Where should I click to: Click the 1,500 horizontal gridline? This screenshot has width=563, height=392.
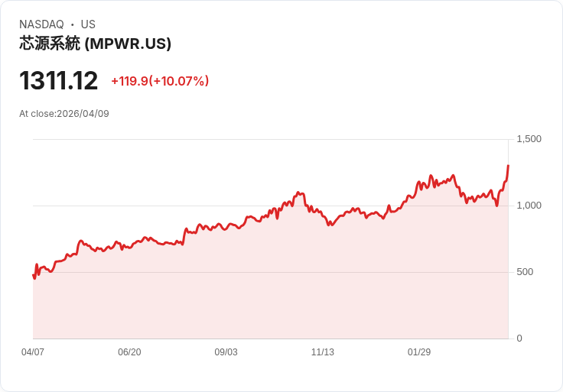coord(271,139)
